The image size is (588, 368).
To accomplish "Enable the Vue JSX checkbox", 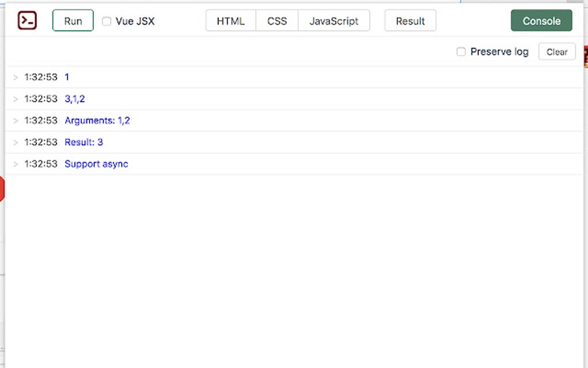I will pos(106,21).
